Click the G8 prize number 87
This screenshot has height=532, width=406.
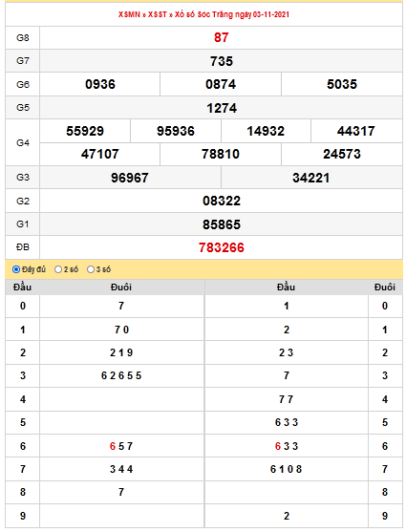(x=222, y=37)
